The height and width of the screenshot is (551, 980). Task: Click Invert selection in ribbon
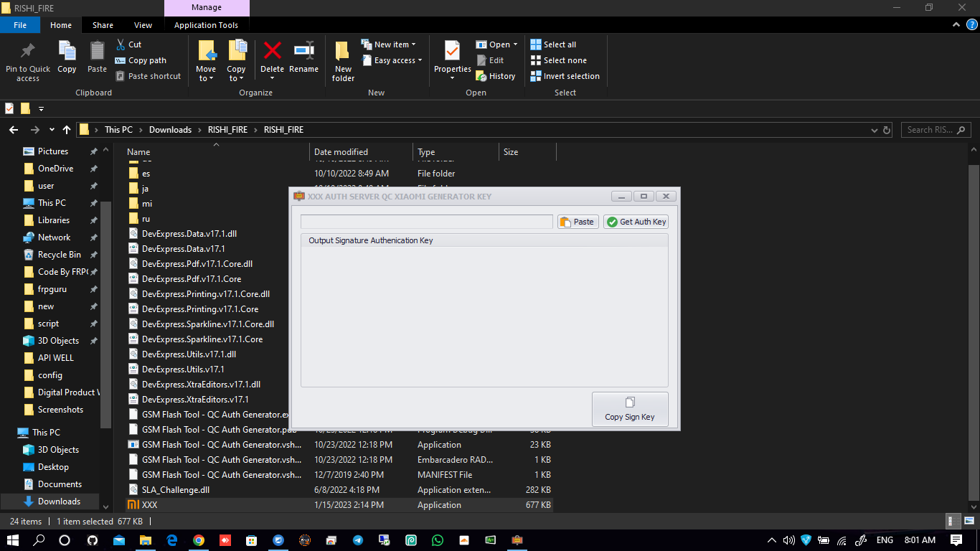(565, 76)
